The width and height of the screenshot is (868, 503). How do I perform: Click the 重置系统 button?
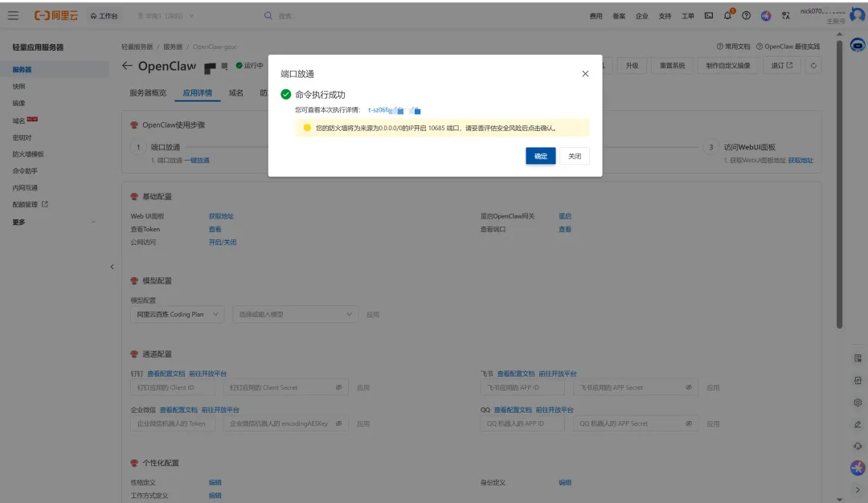[672, 65]
